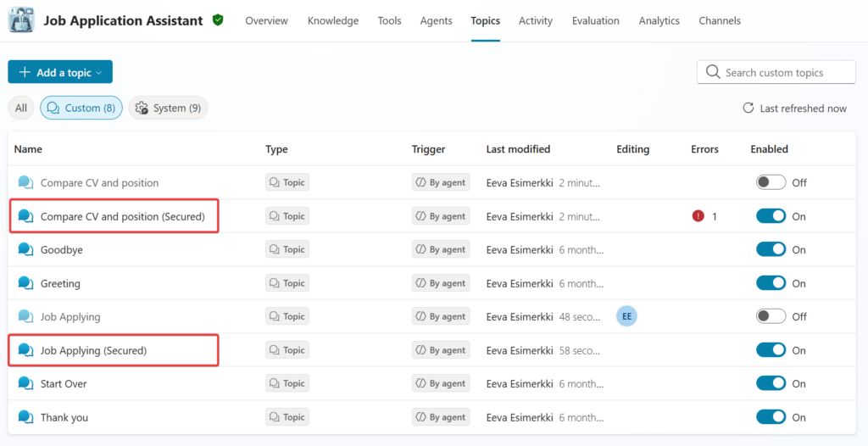Click By agent trigger badge in Greeting row
The height and width of the screenshot is (446, 868).
(x=441, y=283)
